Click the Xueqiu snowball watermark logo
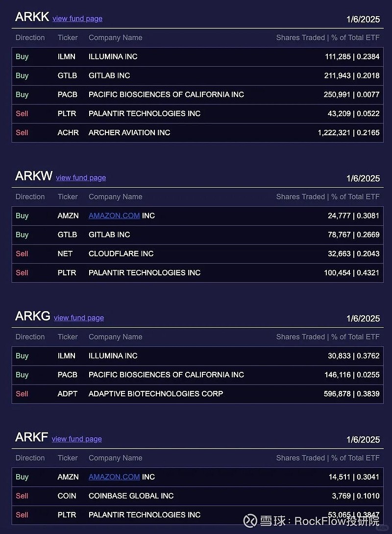Image resolution: width=392 pixels, height=534 pixels. click(x=250, y=521)
